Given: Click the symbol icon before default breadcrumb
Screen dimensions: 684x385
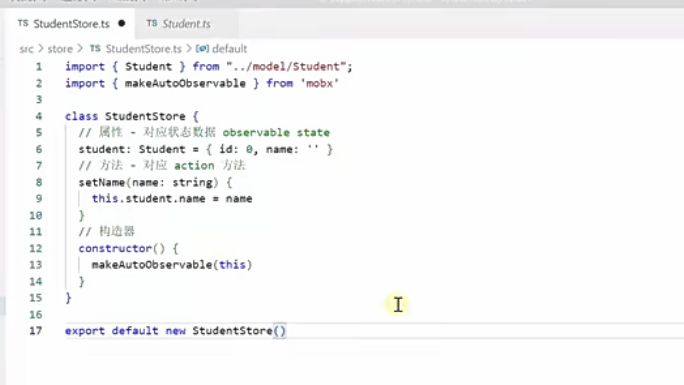Looking at the screenshot, I should tap(202, 48).
